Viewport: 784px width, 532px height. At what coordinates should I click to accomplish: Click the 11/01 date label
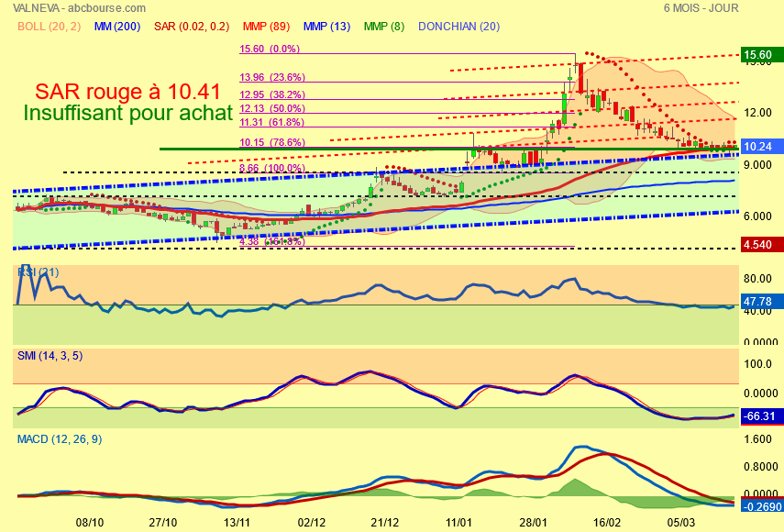[458, 523]
